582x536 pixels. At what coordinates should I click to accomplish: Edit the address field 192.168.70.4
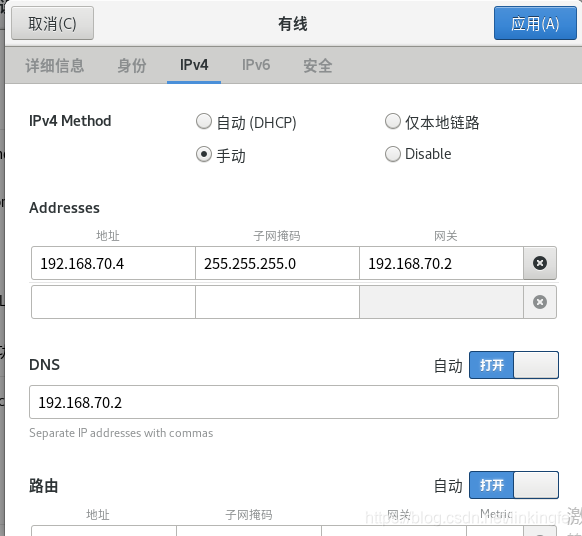coord(113,263)
